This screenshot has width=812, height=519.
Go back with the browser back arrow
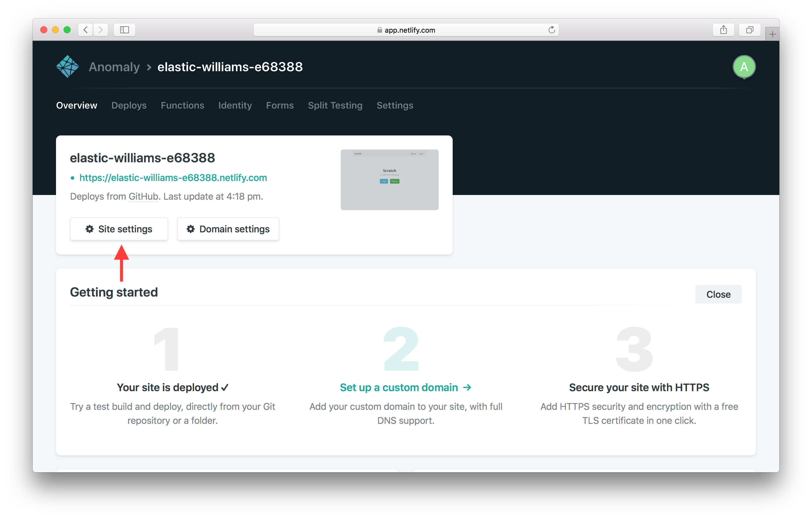point(86,30)
